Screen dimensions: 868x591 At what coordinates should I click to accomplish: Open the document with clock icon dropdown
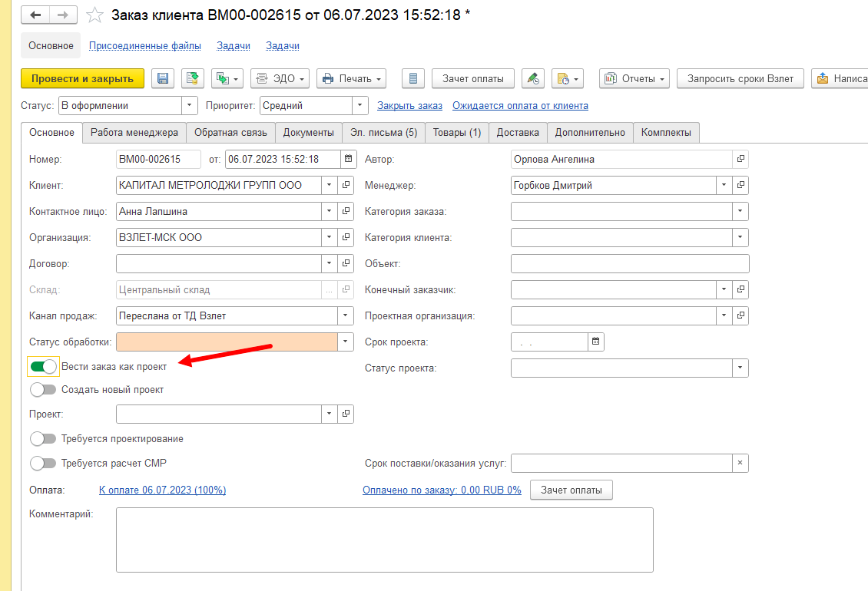pyautogui.click(x=568, y=78)
